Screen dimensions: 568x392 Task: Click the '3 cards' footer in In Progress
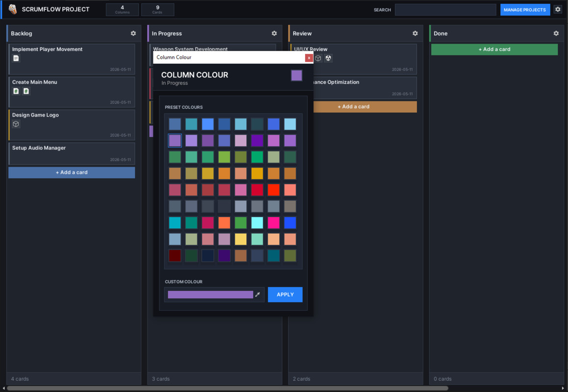click(160, 379)
